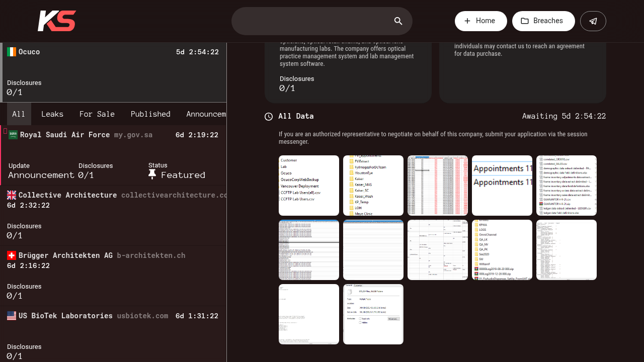Click the UK flag beside Collective Architecture

click(12, 195)
